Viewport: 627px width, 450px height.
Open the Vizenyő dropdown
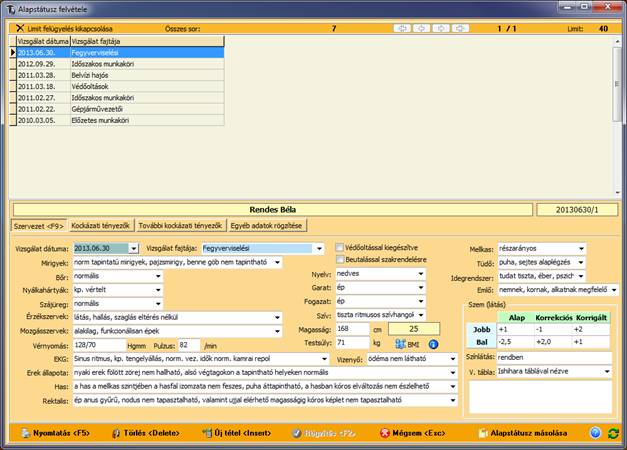(453, 359)
